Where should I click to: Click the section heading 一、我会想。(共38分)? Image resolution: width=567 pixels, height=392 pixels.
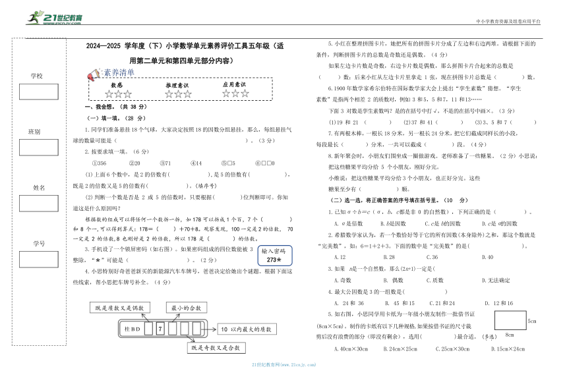(116, 107)
